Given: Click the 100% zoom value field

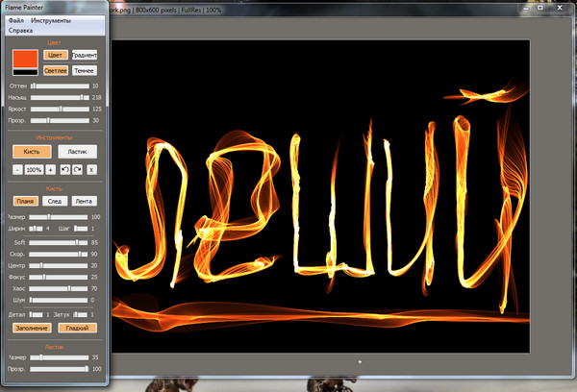Looking at the screenshot, I should point(34,168).
